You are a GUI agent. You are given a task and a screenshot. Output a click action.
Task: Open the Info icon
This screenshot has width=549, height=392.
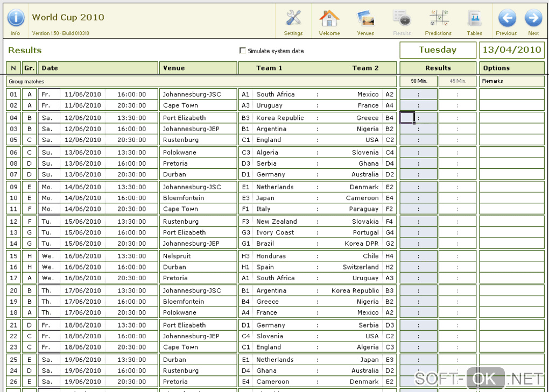(16, 18)
